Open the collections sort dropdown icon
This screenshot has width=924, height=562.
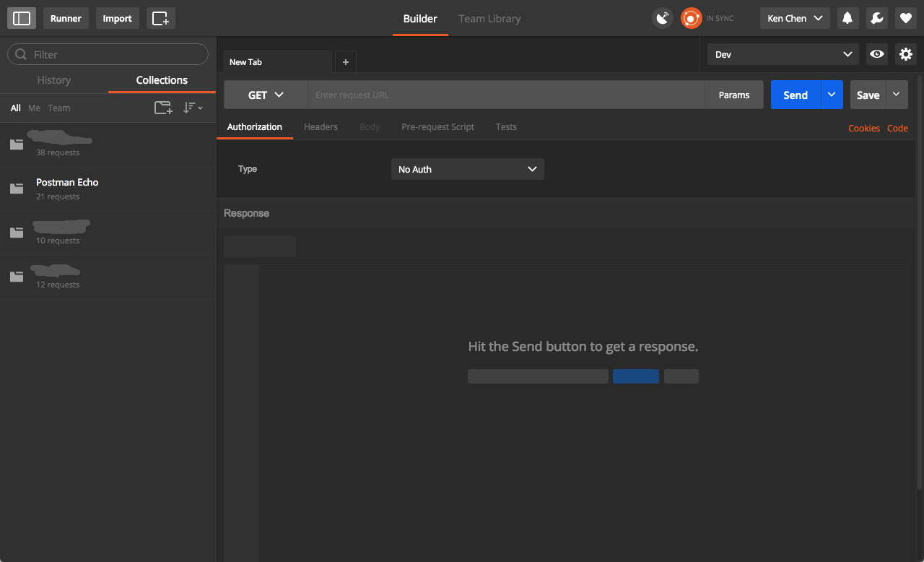[193, 108]
